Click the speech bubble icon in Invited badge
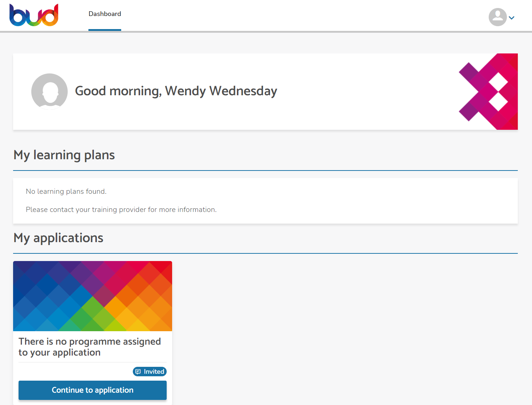 [x=138, y=372]
